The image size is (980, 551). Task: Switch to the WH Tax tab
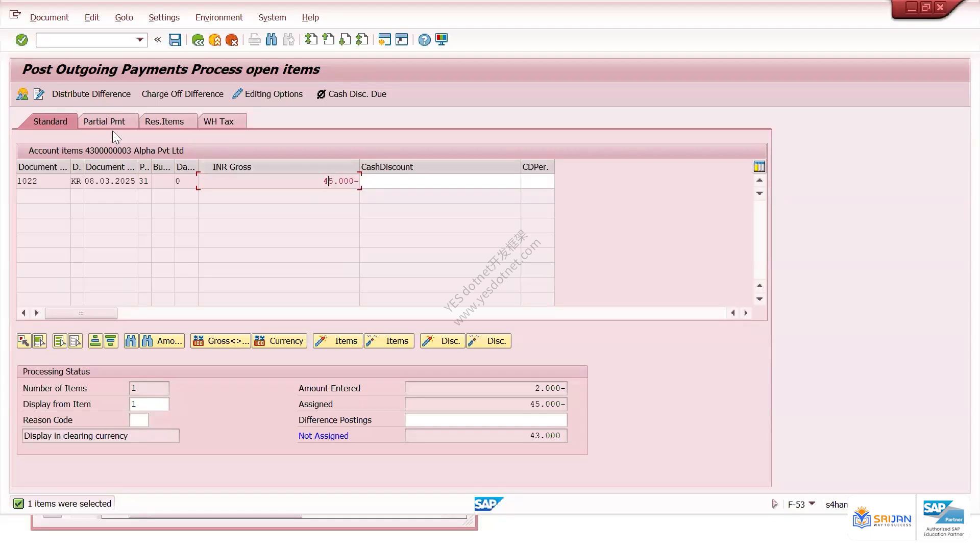point(218,121)
